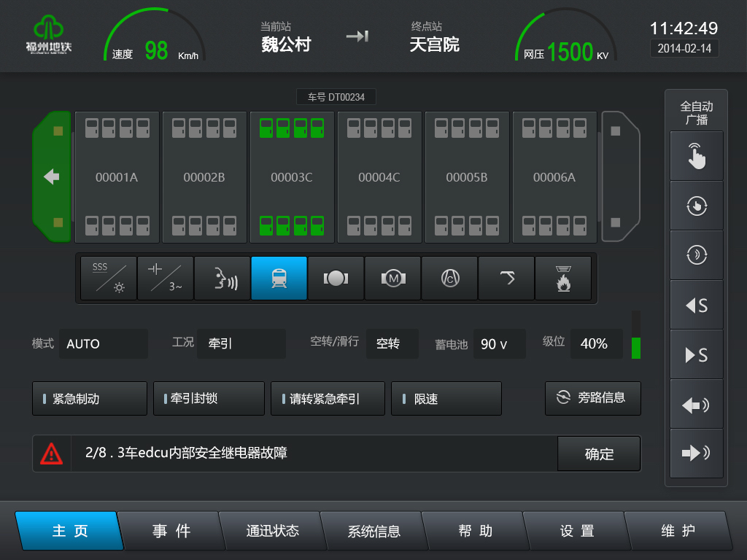Open the 空转/滑行 status selector
Image resolution: width=747 pixels, height=560 pixels.
[392, 343]
